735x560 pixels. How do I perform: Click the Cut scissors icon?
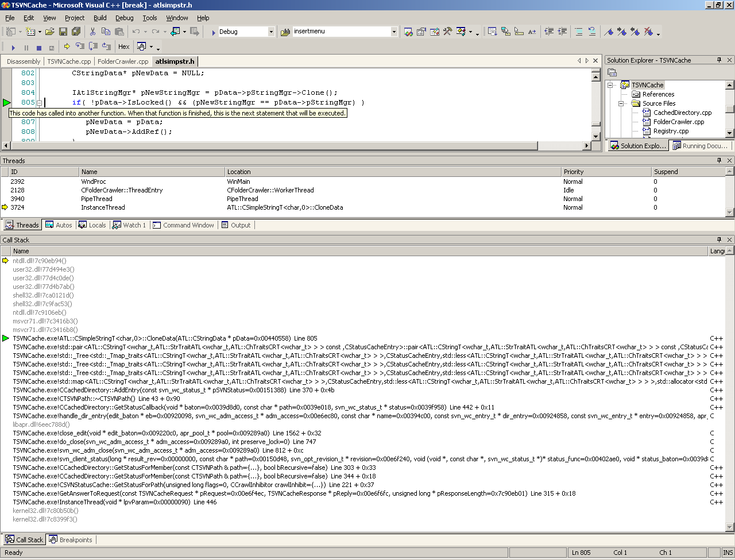click(x=92, y=32)
